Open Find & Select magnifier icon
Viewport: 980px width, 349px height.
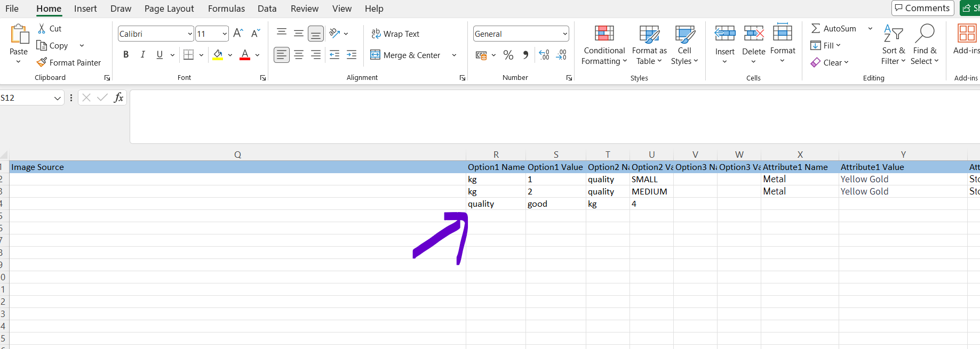tap(925, 33)
